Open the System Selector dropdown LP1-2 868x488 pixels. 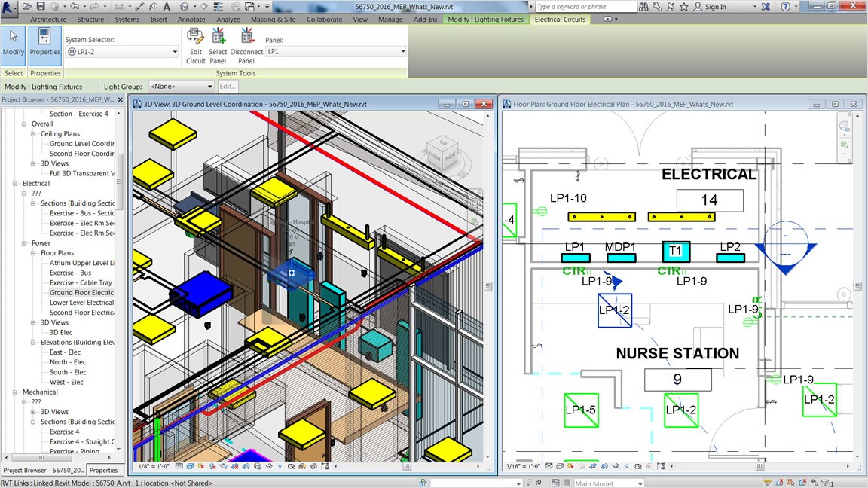pos(122,52)
